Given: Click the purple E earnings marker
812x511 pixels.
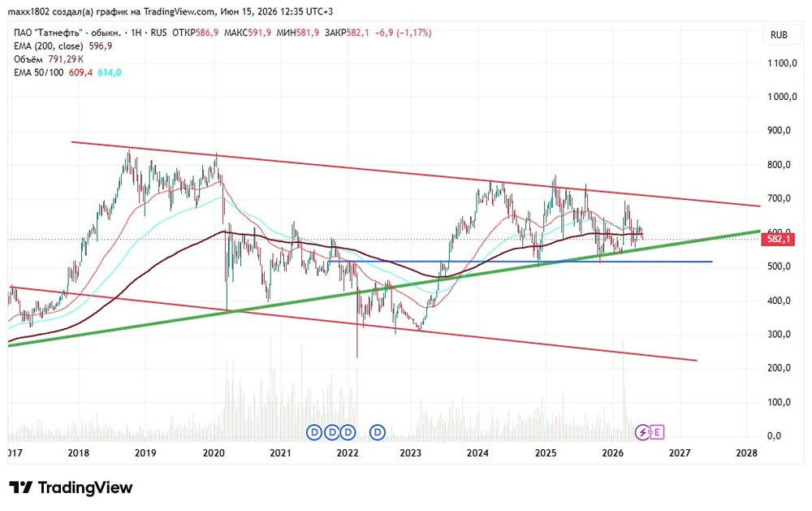Looking at the screenshot, I should 657,431.
